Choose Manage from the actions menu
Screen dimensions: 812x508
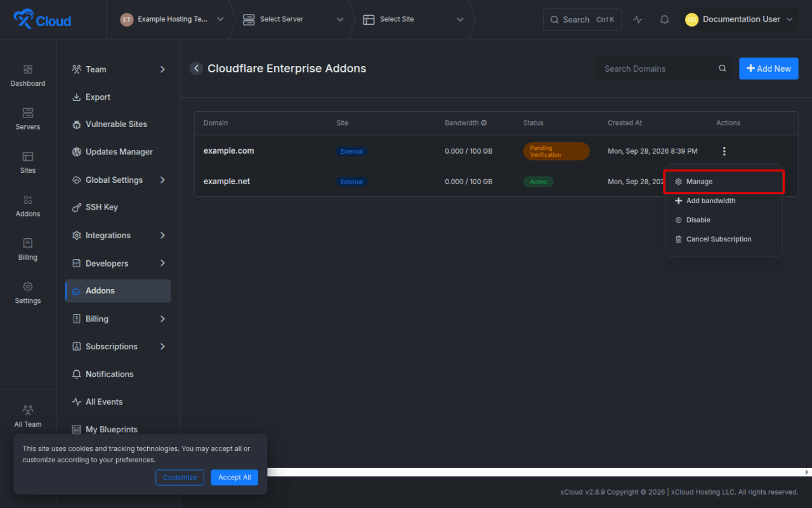[x=724, y=182]
